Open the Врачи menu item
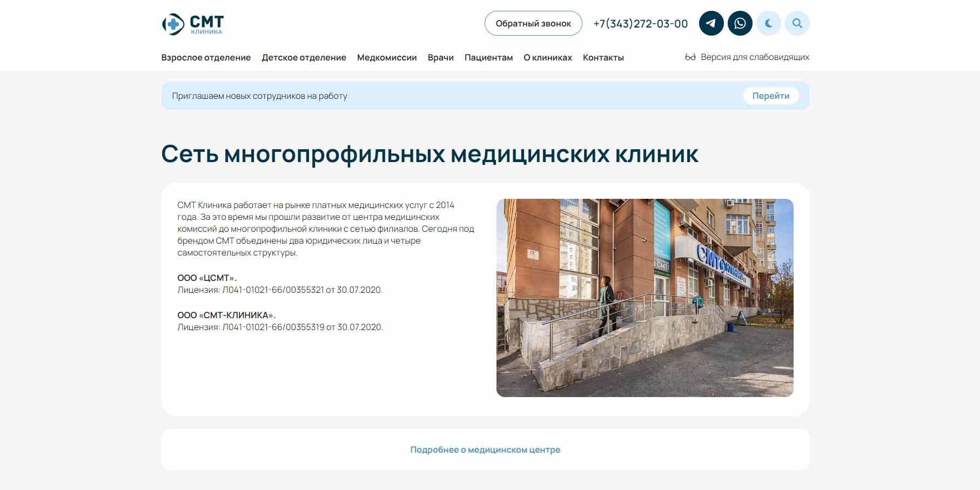The image size is (980, 490). pyautogui.click(x=440, y=58)
